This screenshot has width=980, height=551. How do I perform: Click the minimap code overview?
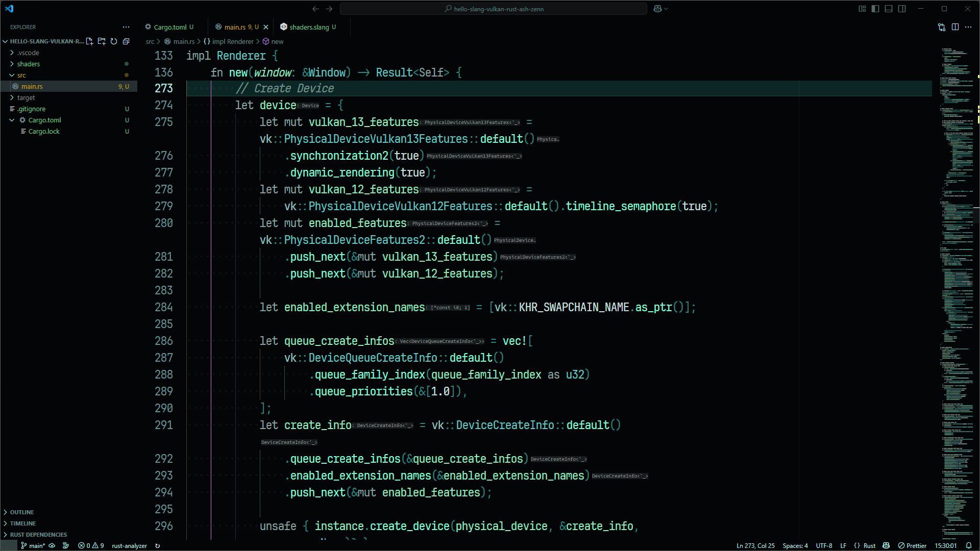tap(957, 255)
